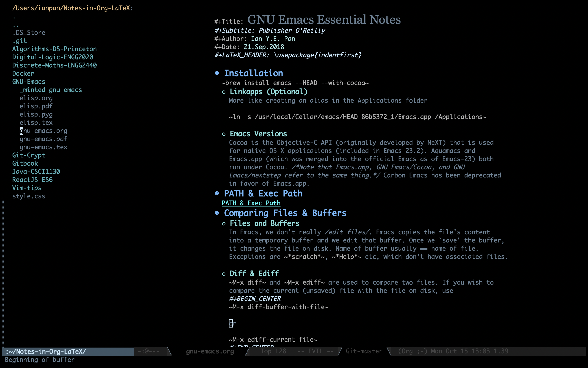Click the brew install emacs command line
The width and height of the screenshot is (588, 368).
[x=295, y=83]
